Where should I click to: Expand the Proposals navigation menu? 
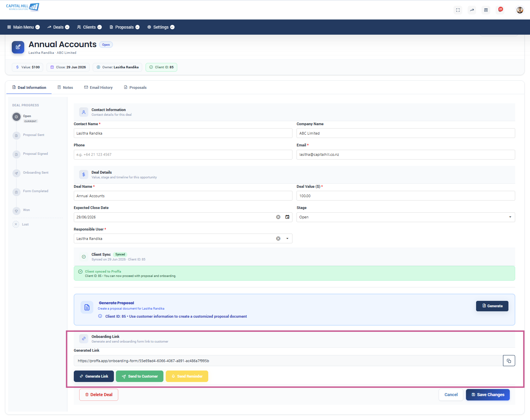(124, 27)
